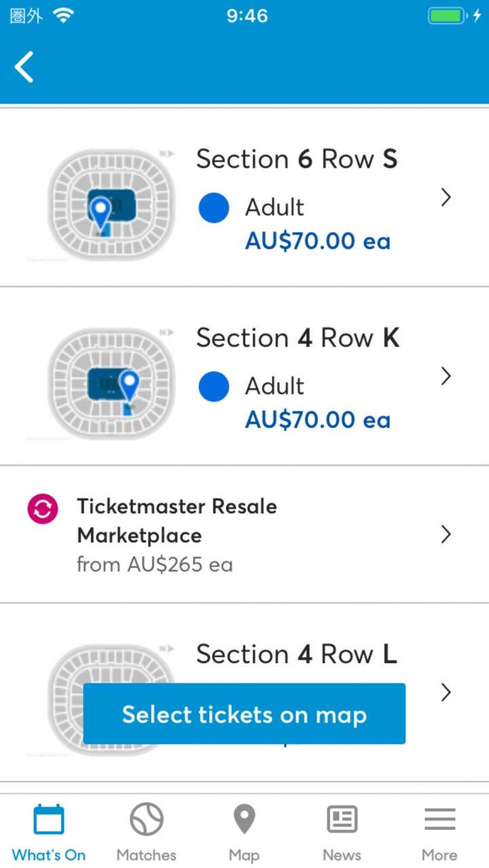Tap blue Adult dot for Section 4 Row K
The image size is (489, 868).
click(214, 387)
